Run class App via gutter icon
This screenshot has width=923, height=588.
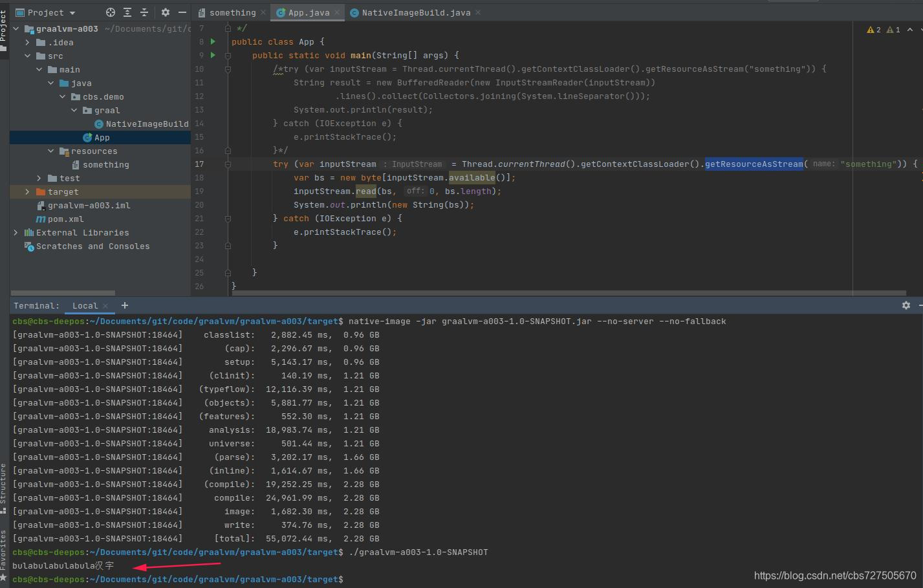(213, 41)
